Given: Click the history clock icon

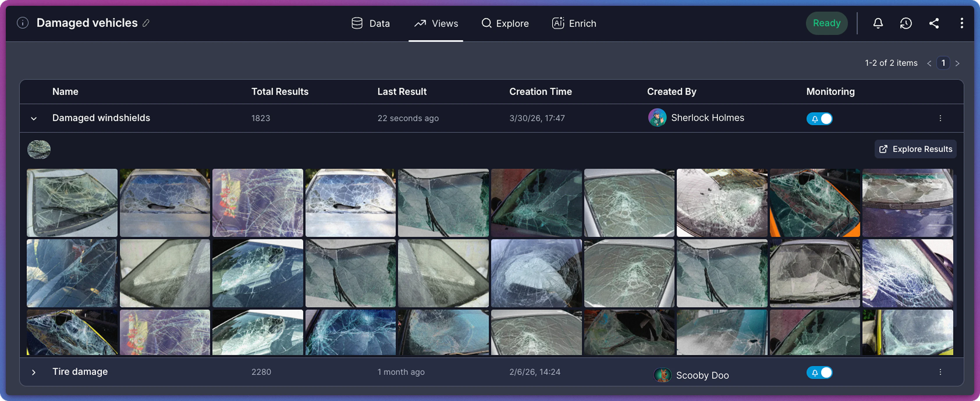Looking at the screenshot, I should (x=906, y=23).
